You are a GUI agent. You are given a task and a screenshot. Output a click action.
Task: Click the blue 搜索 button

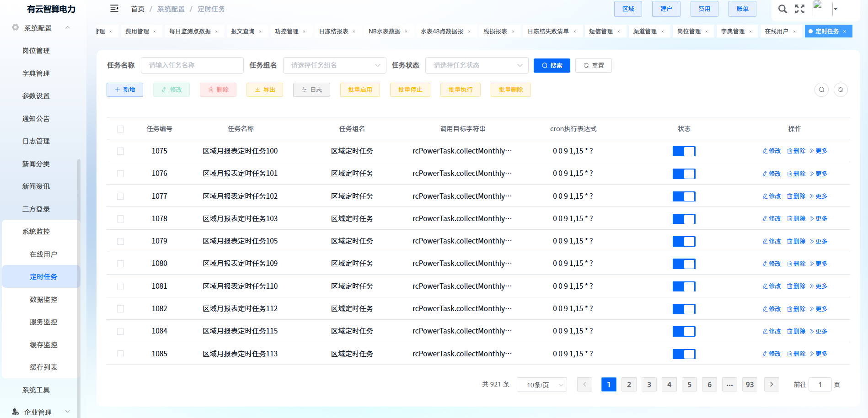point(552,65)
